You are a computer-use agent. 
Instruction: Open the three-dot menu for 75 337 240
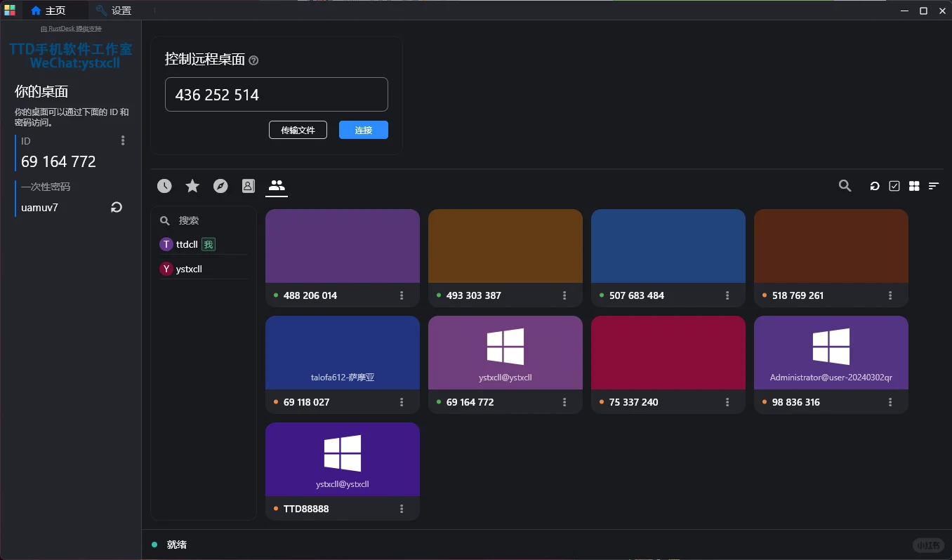pyautogui.click(x=727, y=402)
